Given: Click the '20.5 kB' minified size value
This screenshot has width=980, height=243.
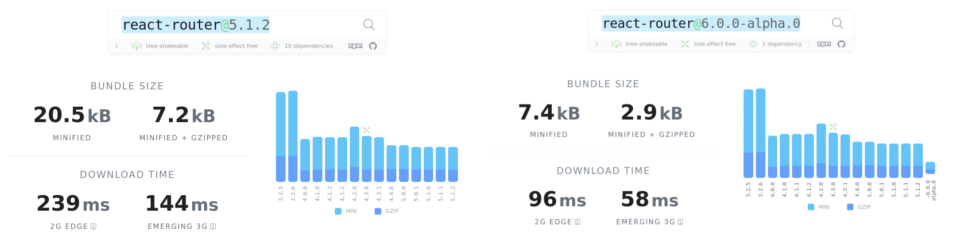Looking at the screenshot, I should [72, 115].
